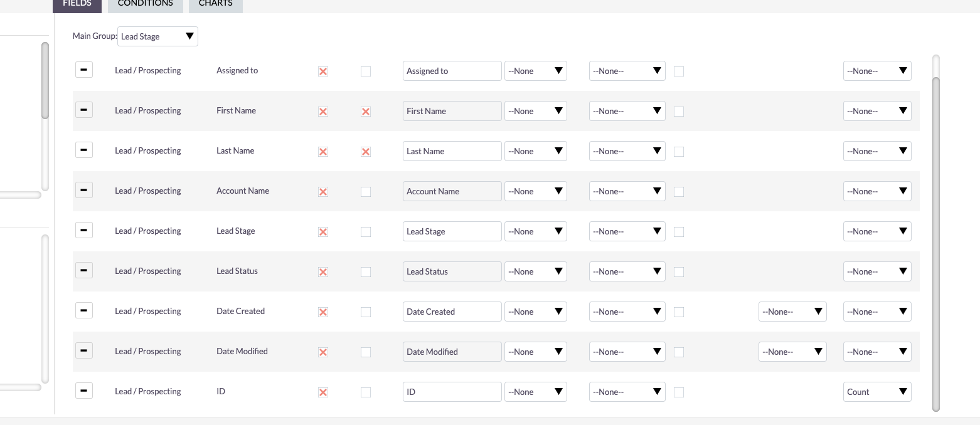Uncheck Display checkbox for Account Name

(323, 192)
